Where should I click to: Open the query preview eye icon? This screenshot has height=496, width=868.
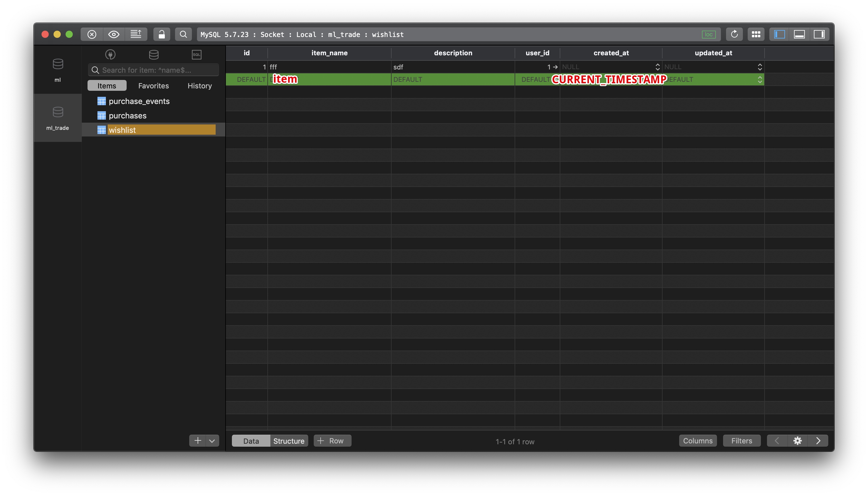(114, 34)
